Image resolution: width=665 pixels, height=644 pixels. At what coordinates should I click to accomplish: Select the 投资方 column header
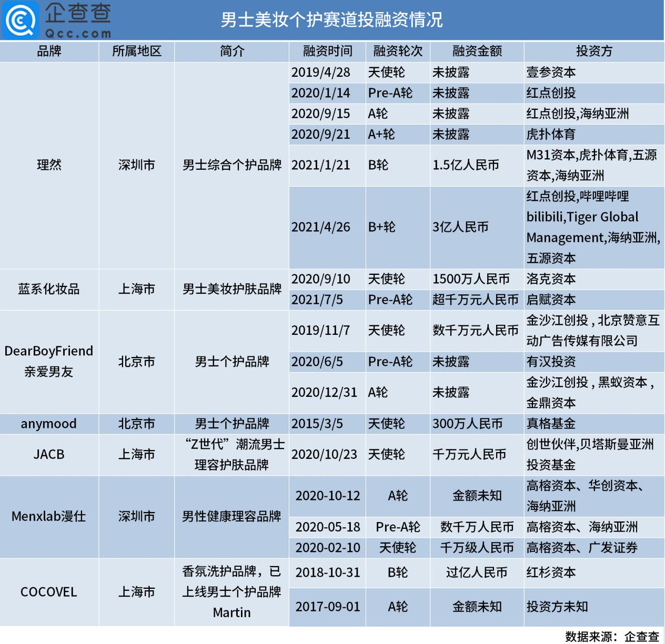click(595, 51)
